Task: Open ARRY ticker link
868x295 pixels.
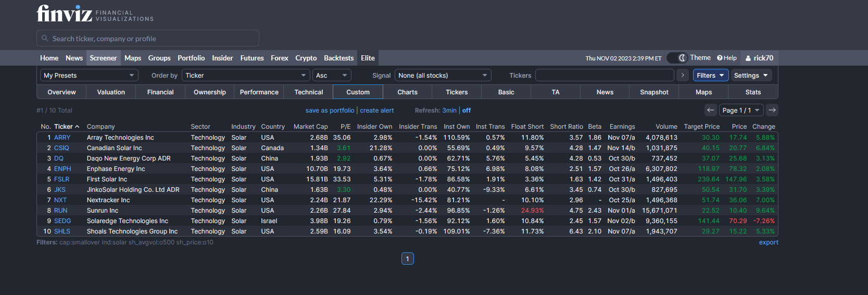Action: (x=62, y=138)
